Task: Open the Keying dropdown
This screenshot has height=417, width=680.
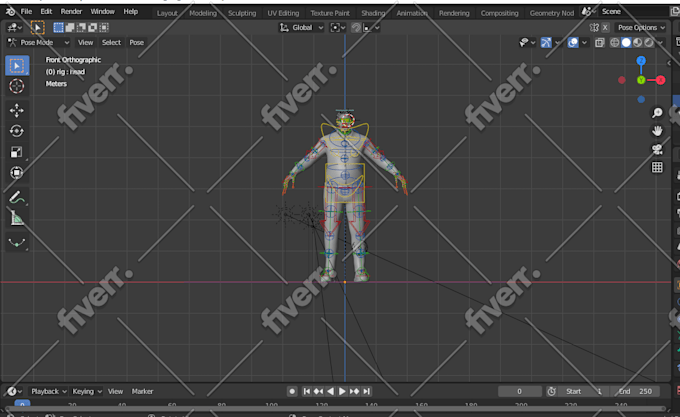Action: click(86, 391)
